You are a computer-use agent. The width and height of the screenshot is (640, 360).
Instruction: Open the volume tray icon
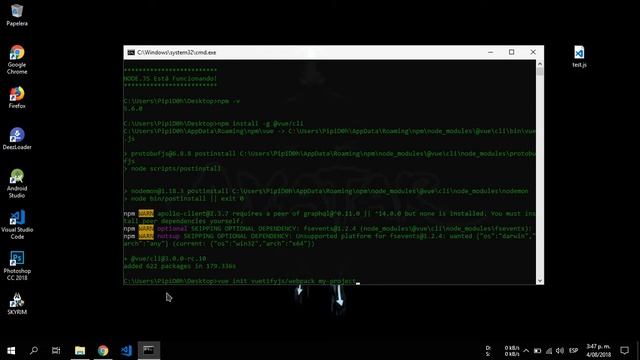click(x=560, y=351)
